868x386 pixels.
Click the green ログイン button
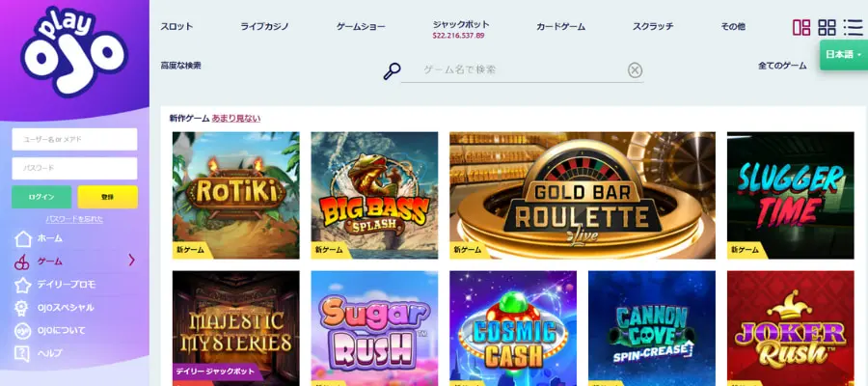tap(41, 197)
